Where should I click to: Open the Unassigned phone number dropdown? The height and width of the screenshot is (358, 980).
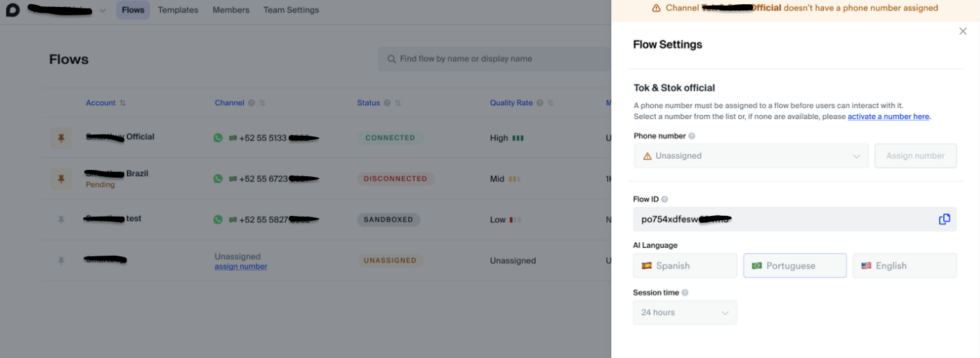[x=751, y=156]
